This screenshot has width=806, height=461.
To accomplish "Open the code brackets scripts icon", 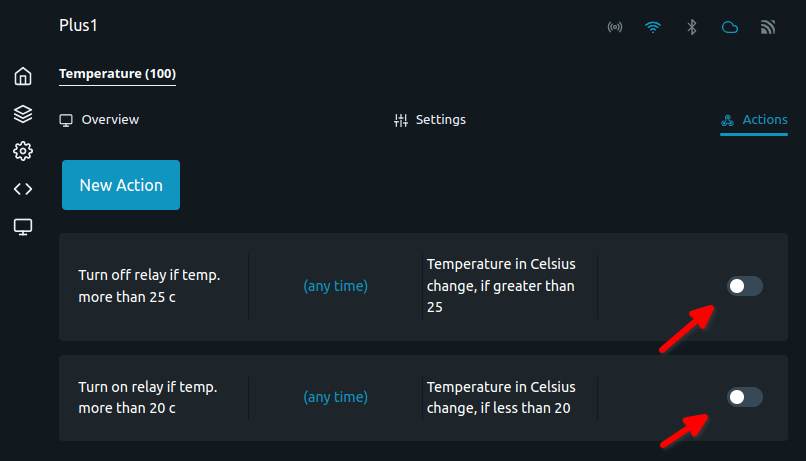I will click(23, 189).
